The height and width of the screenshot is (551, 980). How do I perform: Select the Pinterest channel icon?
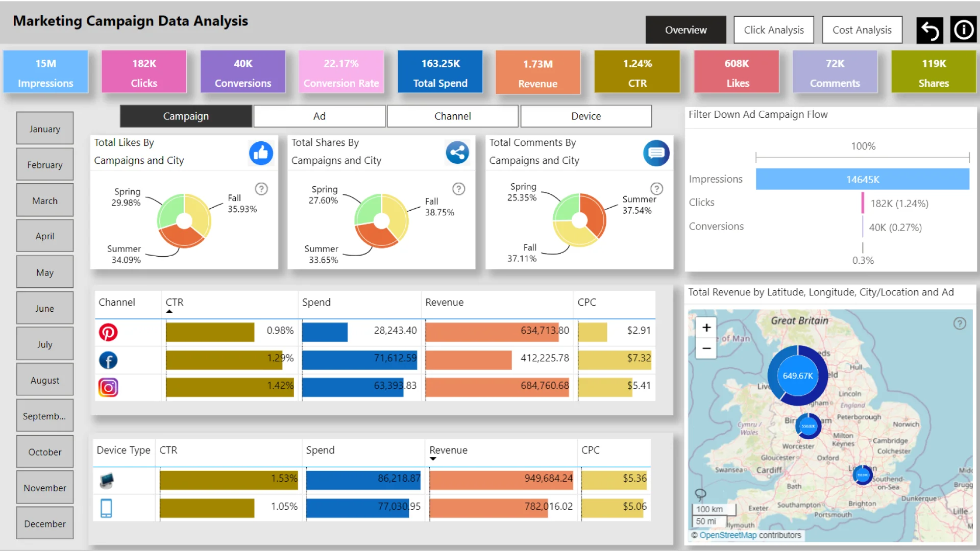click(x=108, y=332)
